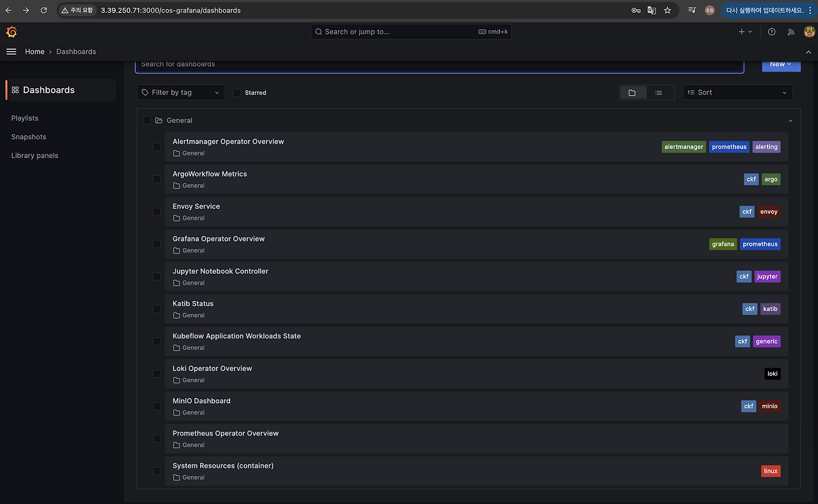Check the MinIO Dashboard row checkbox
The height and width of the screenshot is (504, 818).
(x=157, y=406)
